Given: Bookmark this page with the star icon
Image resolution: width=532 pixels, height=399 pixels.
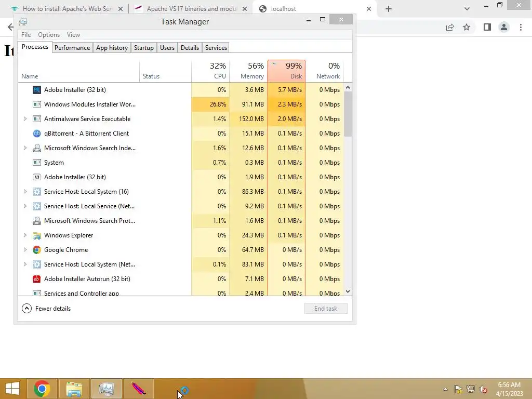Looking at the screenshot, I should point(467,27).
